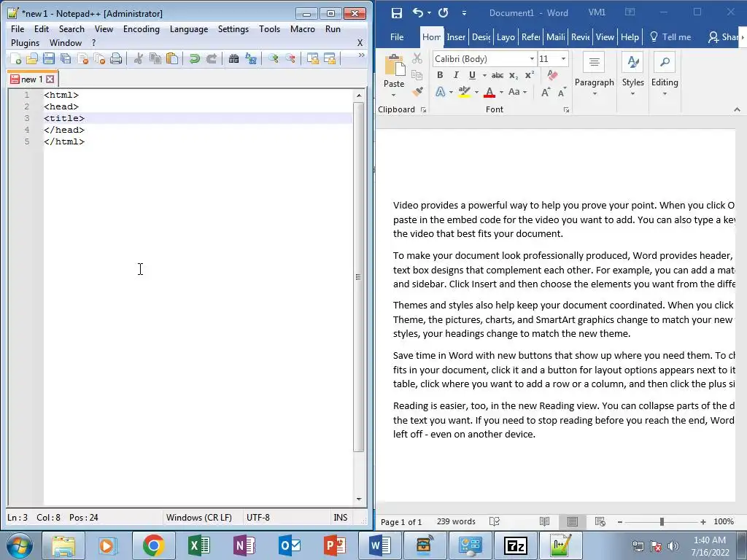Toggle Italic formatting in Word
Viewport: 747px width, 560px height.
tap(456, 75)
